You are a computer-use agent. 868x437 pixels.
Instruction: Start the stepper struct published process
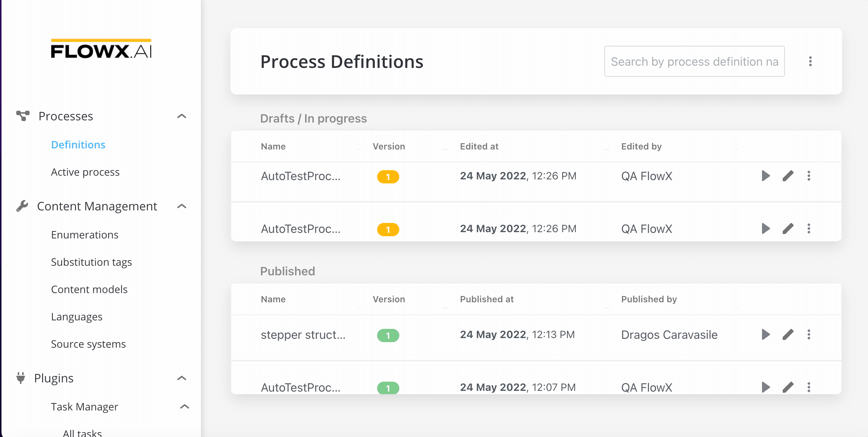click(766, 334)
